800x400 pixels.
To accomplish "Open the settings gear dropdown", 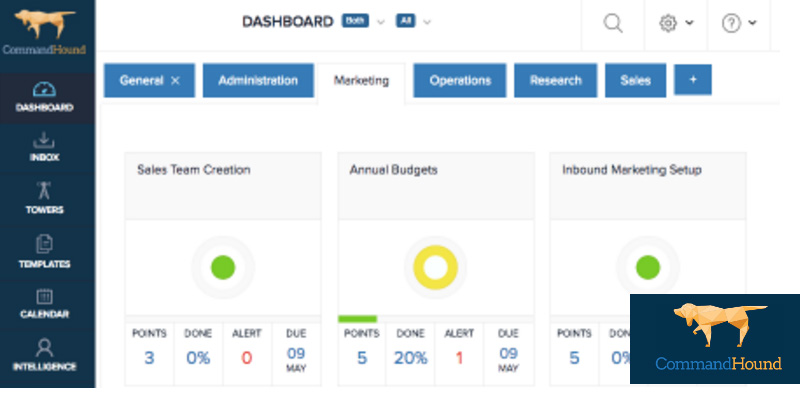I will click(x=677, y=23).
